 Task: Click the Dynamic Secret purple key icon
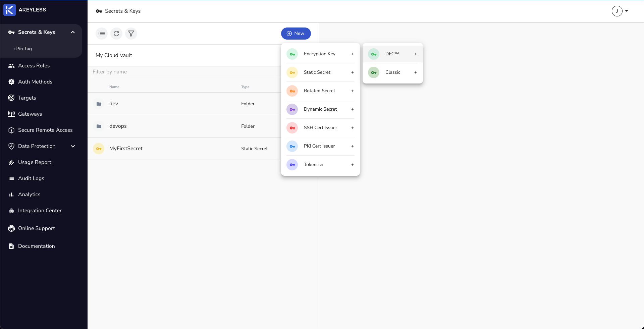292,109
